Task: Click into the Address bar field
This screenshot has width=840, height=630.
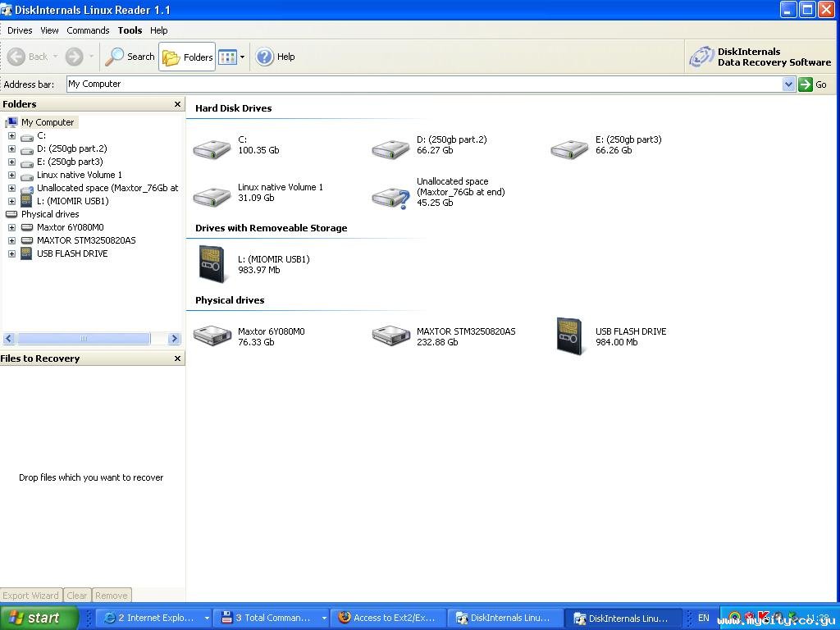Action: click(424, 84)
